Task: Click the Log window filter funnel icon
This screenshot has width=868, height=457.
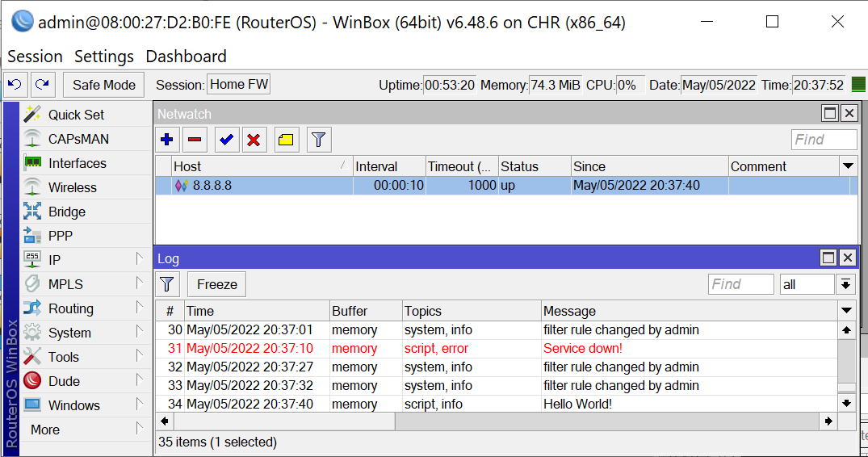Action: click(x=167, y=284)
